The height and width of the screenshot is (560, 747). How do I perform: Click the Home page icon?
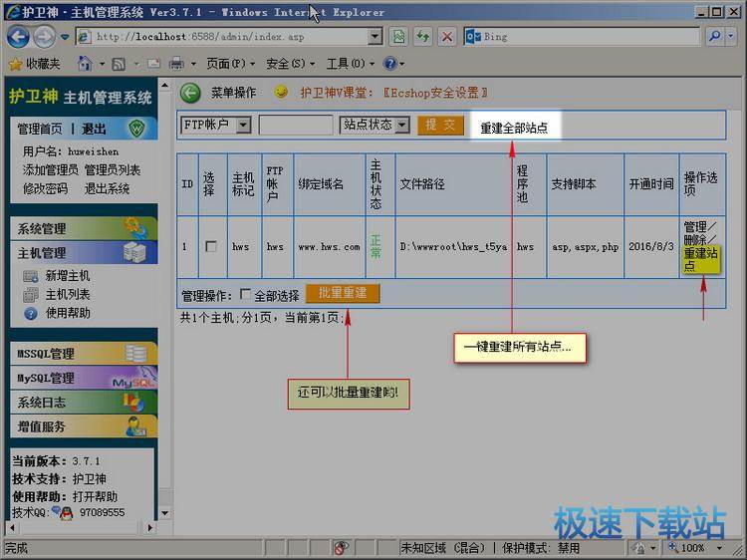[85, 64]
